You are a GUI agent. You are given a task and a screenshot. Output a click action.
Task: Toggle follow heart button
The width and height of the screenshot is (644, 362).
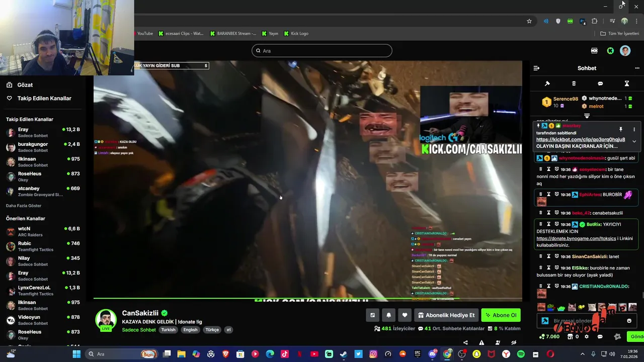(x=405, y=315)
